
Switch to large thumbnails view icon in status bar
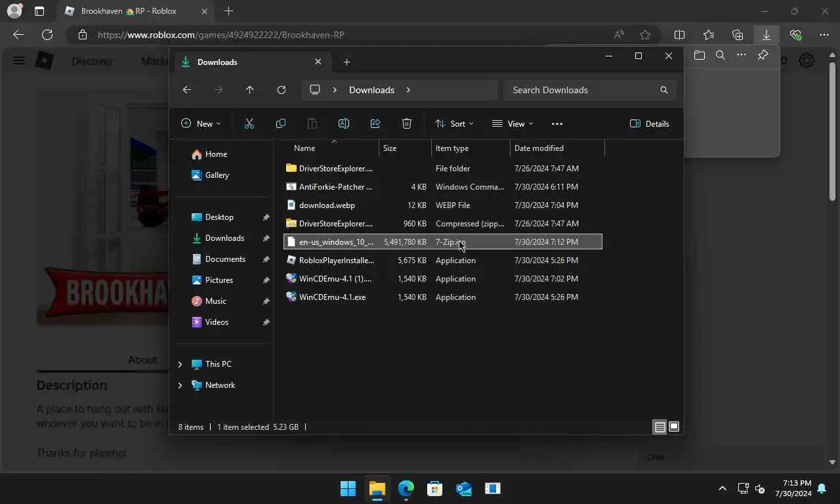click(673, 427)
